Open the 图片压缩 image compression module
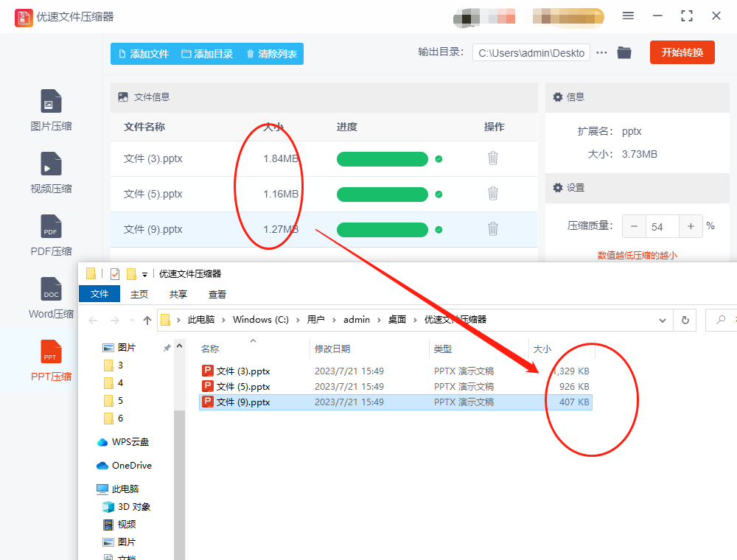The image size is (737, 560). click(51, 111)
